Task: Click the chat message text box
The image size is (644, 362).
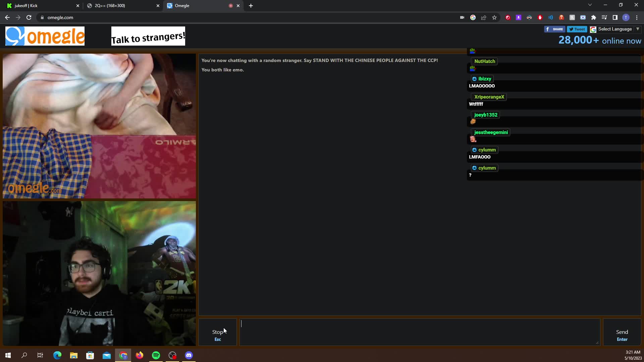Action: (420, 332)
